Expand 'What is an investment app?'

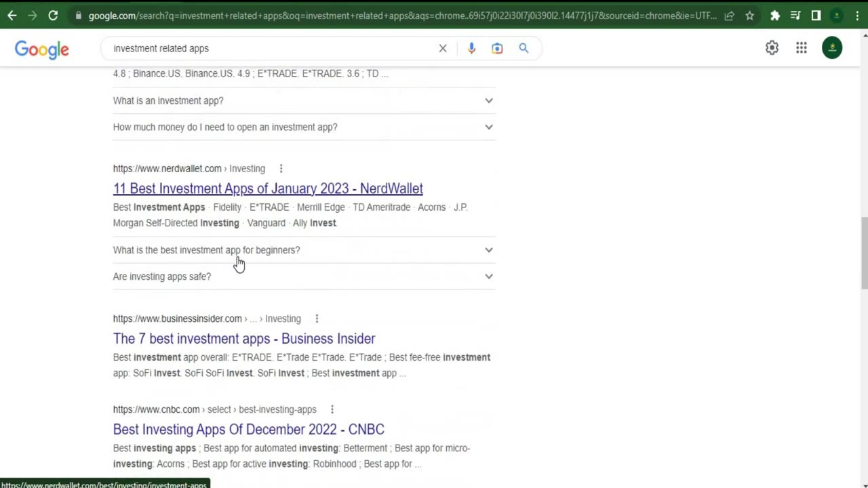click(x=304, y=100)
